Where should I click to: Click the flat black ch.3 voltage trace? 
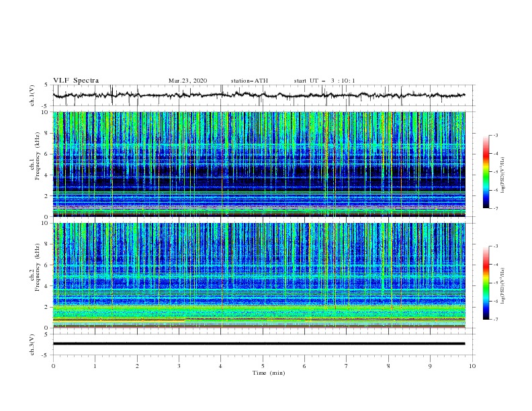[x=259, y=344]
